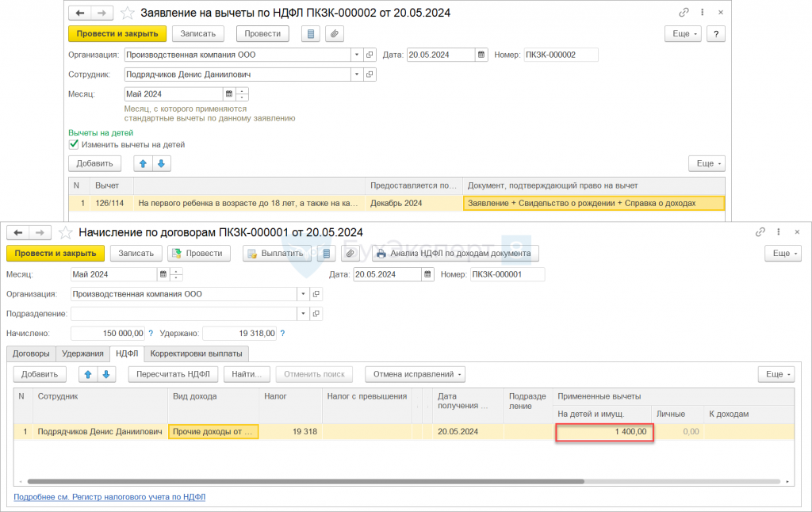This screenshot has width=812, height=512.
Task: Expand Сотрудник dropdown list
Action: click(x=357, y=75)
